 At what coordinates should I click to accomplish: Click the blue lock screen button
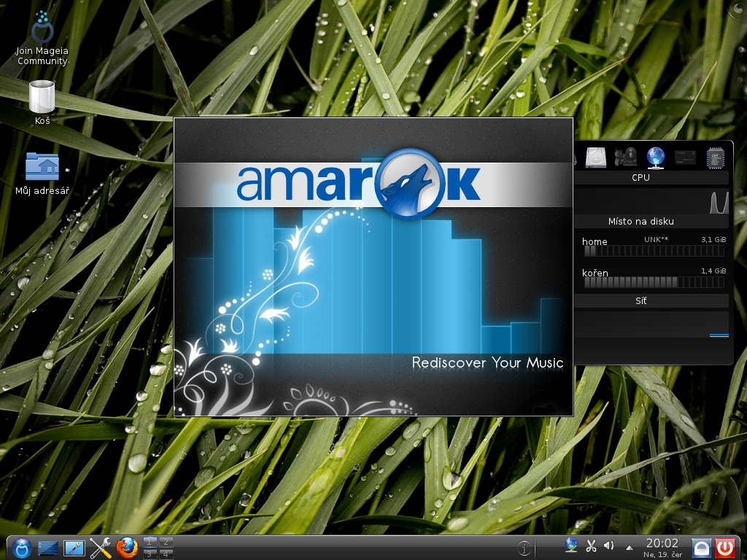(701, 548)
